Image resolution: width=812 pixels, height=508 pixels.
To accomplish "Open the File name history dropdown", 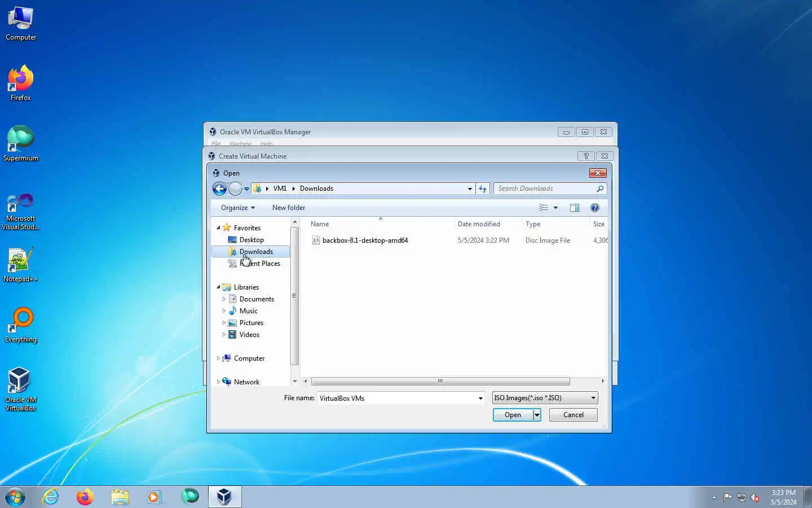I will [x=480, y=398].
